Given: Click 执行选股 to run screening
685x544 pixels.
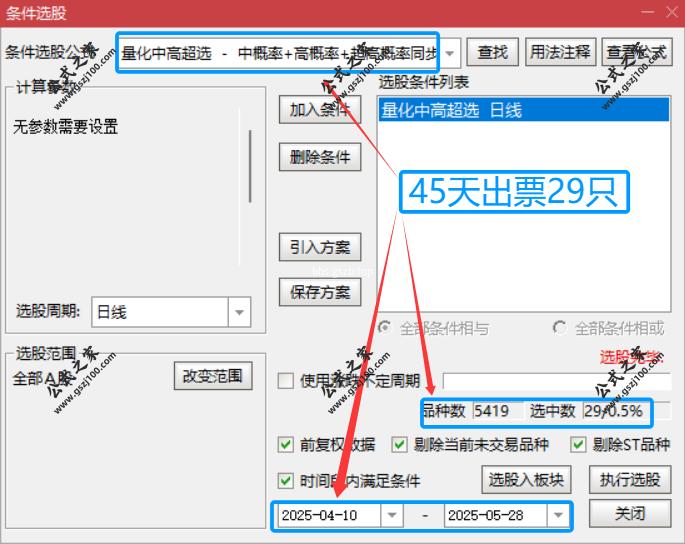Looking at the screenshot, I should pos(630,480).
